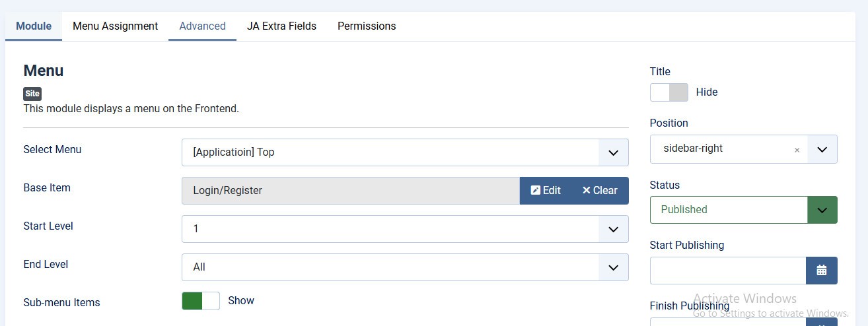
Task: Open the End Level dropdown
Action: [613, 267]
